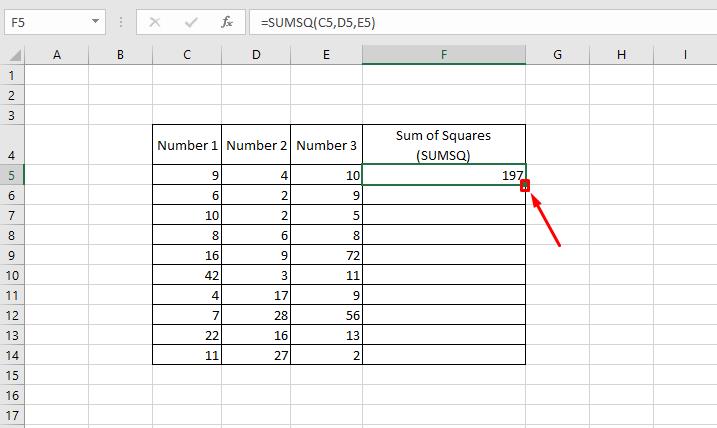Select column D header
717x428 pixels.
pyautogui.click(x=256, y=55)
